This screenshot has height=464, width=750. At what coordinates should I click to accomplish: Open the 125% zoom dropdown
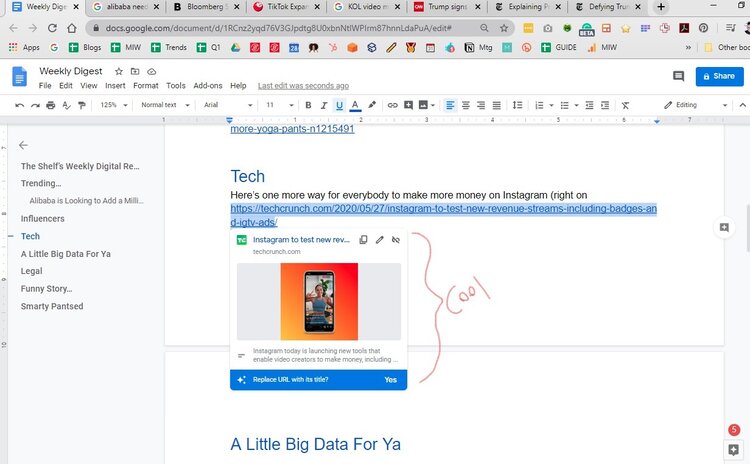[x=114, y=105]
